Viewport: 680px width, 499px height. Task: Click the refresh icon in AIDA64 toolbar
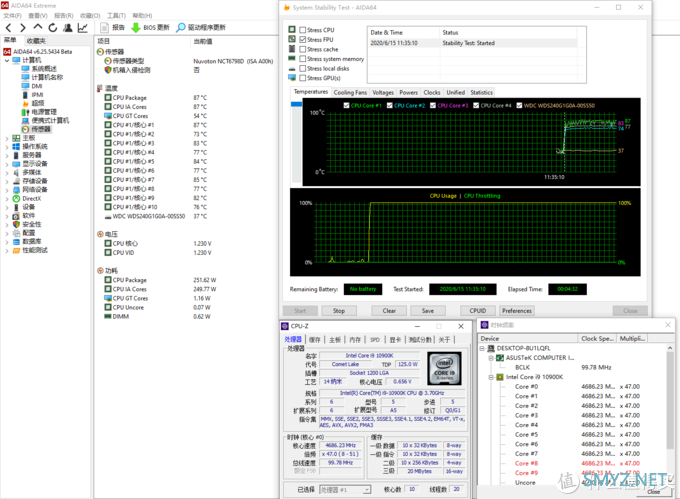(x=52, y=28)
